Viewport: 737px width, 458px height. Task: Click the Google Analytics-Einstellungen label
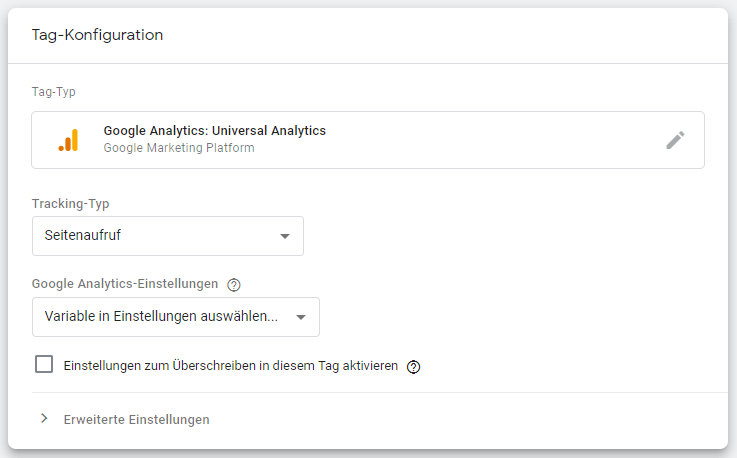(x=125, y=284)
